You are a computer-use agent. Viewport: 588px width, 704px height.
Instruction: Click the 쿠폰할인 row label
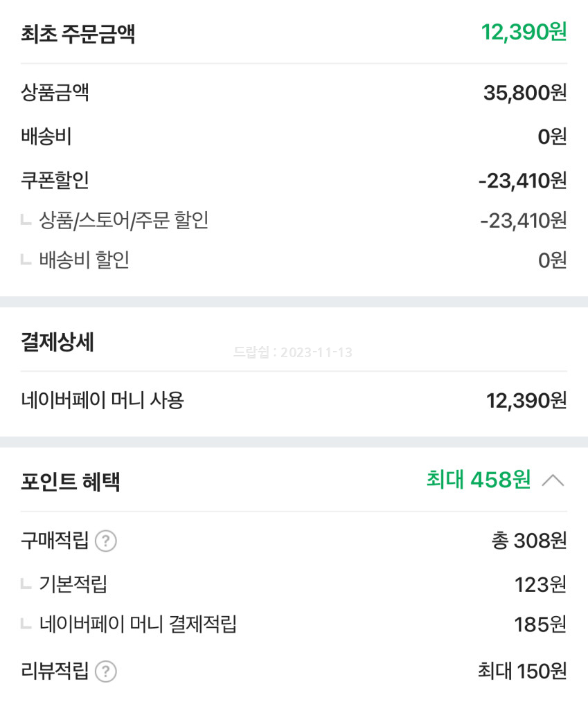click(55, 181)
